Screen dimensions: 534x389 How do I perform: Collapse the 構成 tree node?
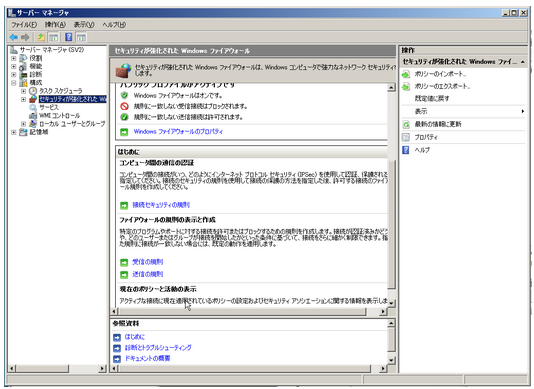click(14, 82)
